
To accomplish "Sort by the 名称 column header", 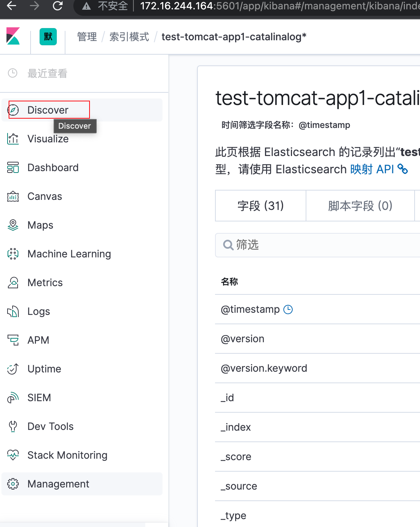I will [229, 281].
